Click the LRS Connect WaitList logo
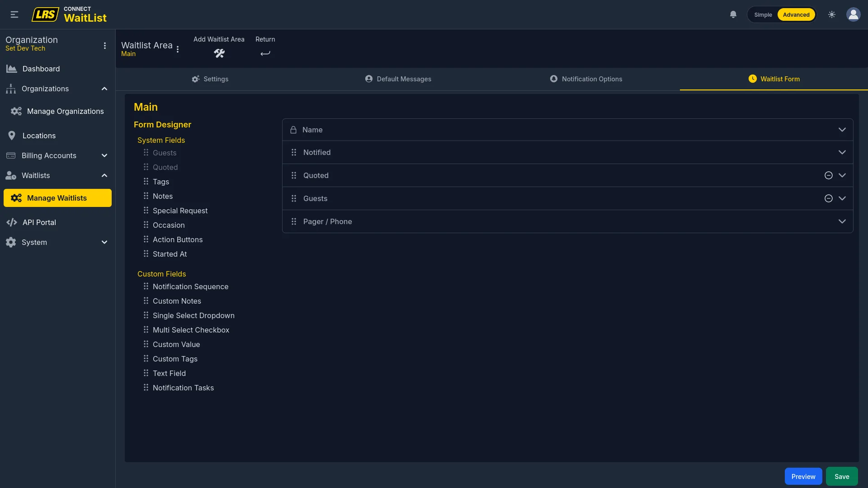This screenshot has height=488, width=868. coord(69,14)
